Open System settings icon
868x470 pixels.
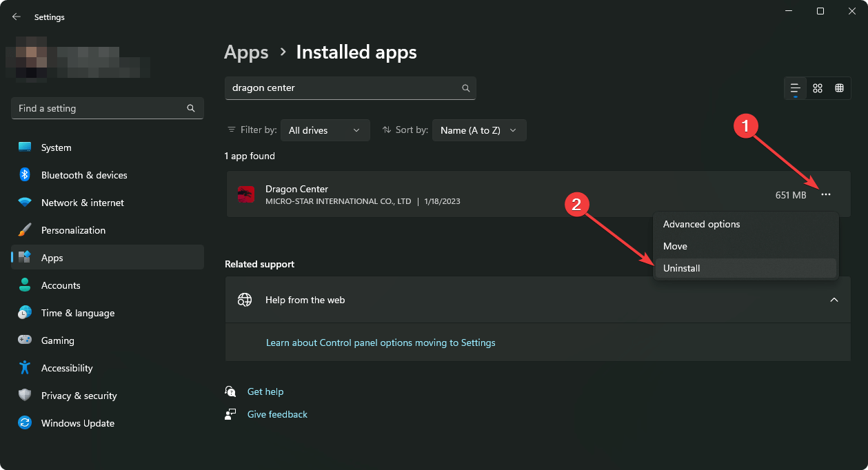(x=25, y=147)
